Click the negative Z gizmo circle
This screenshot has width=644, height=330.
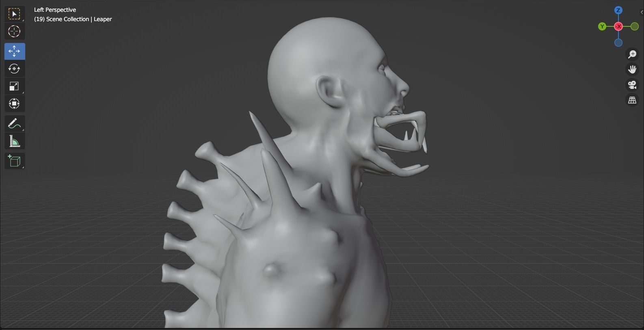click(618, 43)
